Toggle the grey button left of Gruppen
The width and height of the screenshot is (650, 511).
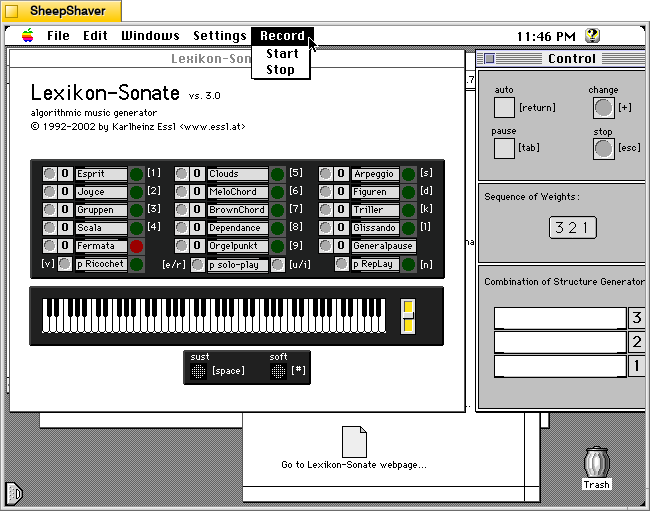pos(49,210)
